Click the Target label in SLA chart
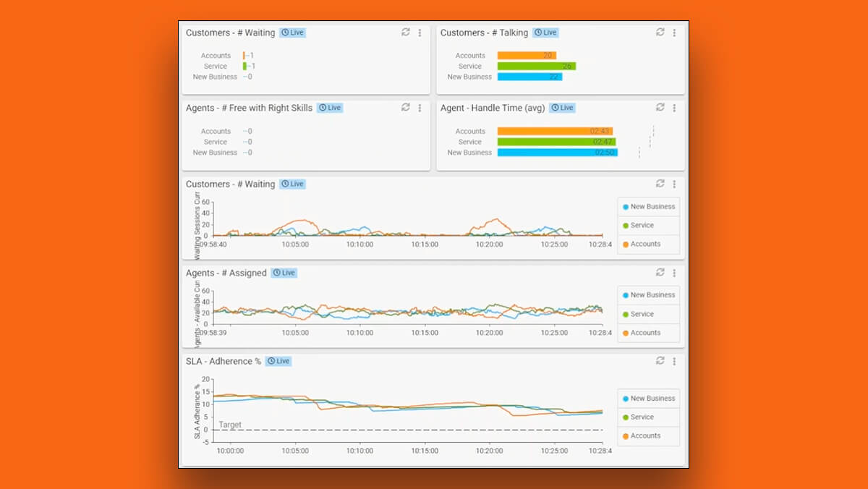The height and width of the screenshot is (489, 868). coord(230,425)
